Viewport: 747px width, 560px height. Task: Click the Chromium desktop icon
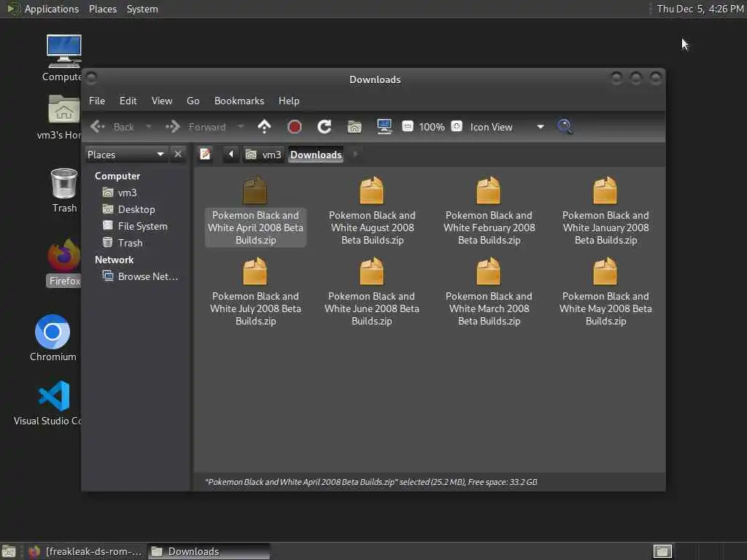point(53,338)
